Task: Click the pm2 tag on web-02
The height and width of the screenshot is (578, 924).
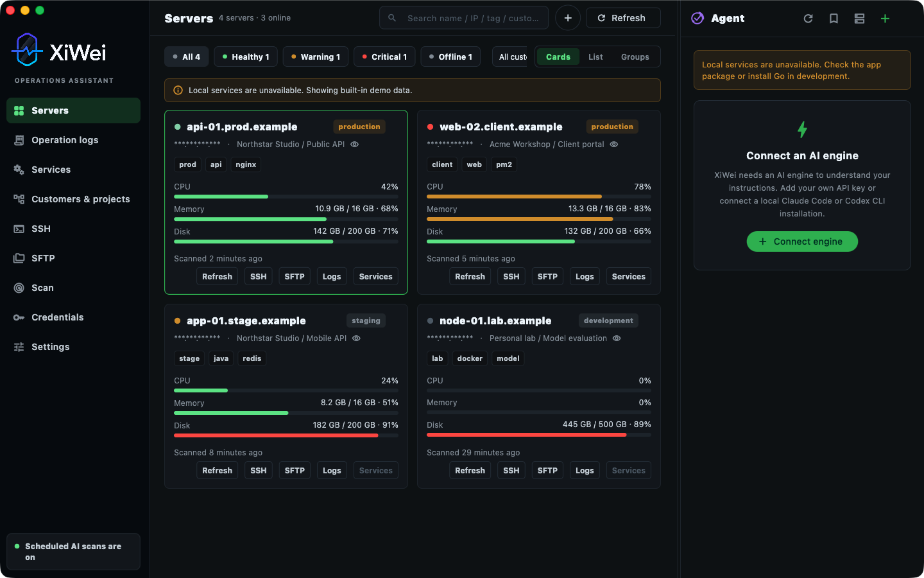Action: tap(504, 164)
